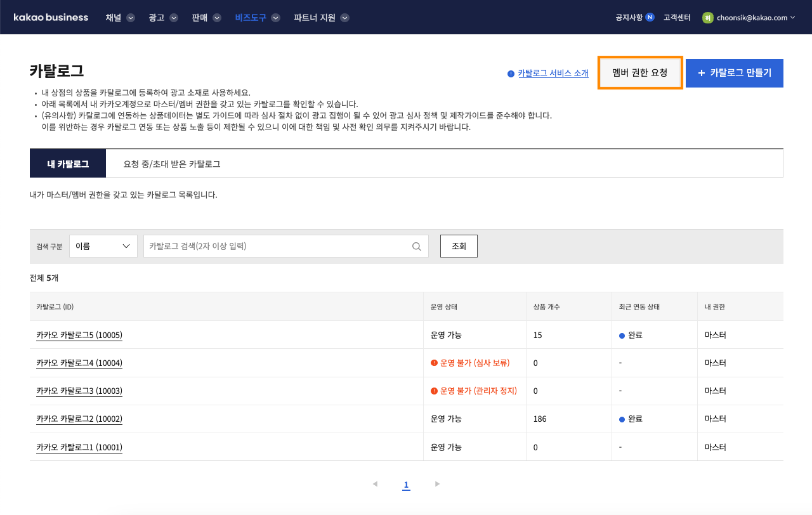The height and width of the screenshot is (515, 812).
Task: Select the 내 카탈로그 tab
Action: tap(68, 164)
